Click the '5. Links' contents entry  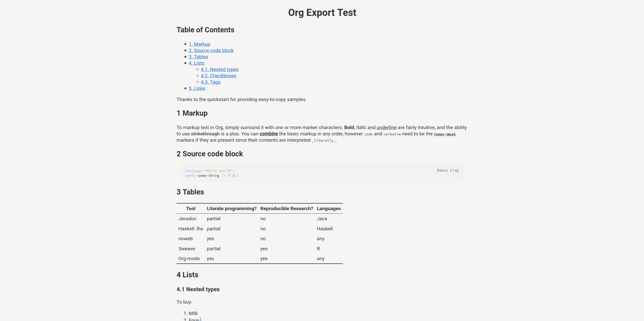pyautogui.click(x=197, y=88)
